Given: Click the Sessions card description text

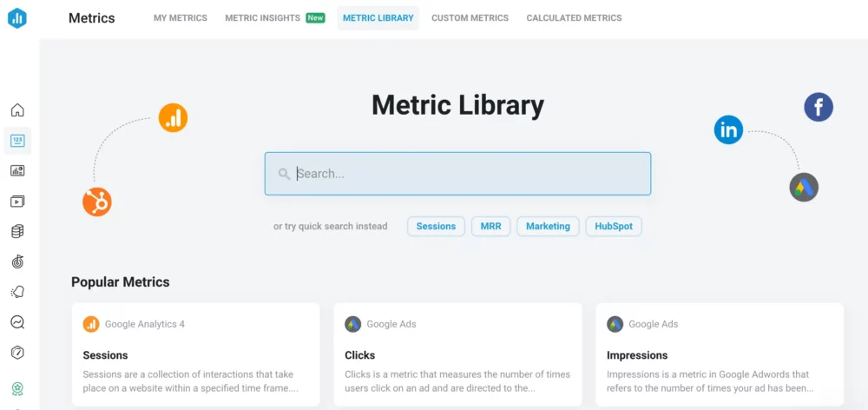Looking at the screenshot, I should (x=191, y=381).
